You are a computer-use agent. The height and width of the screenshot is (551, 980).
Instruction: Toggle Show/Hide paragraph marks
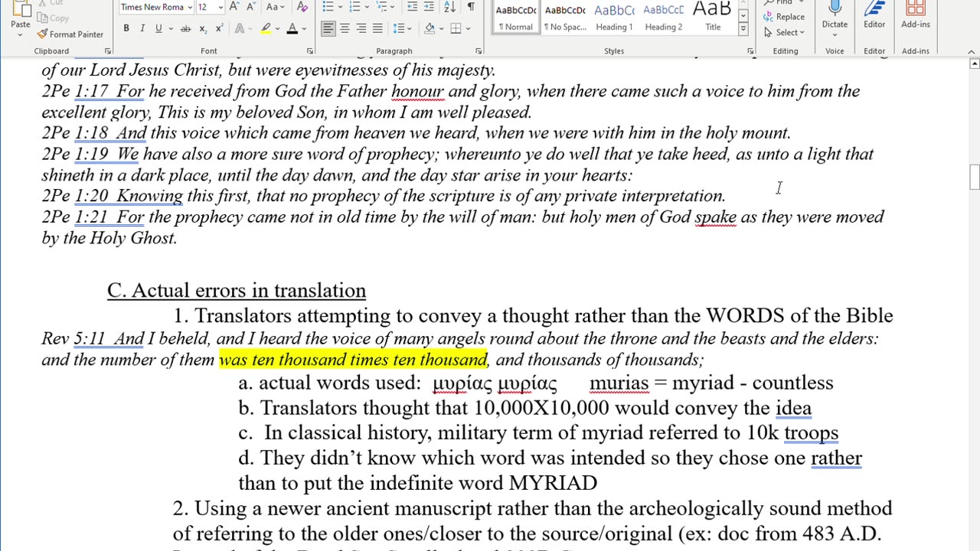[x=470, y=7]
